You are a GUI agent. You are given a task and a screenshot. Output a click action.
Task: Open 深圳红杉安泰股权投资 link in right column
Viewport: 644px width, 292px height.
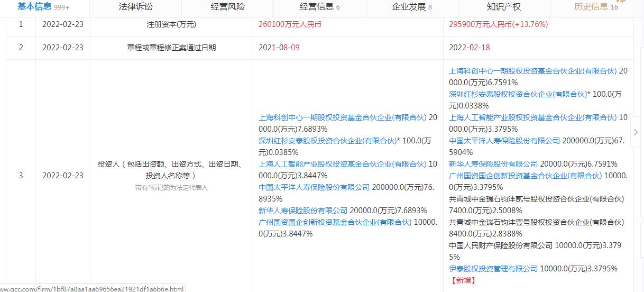point(518,94)
